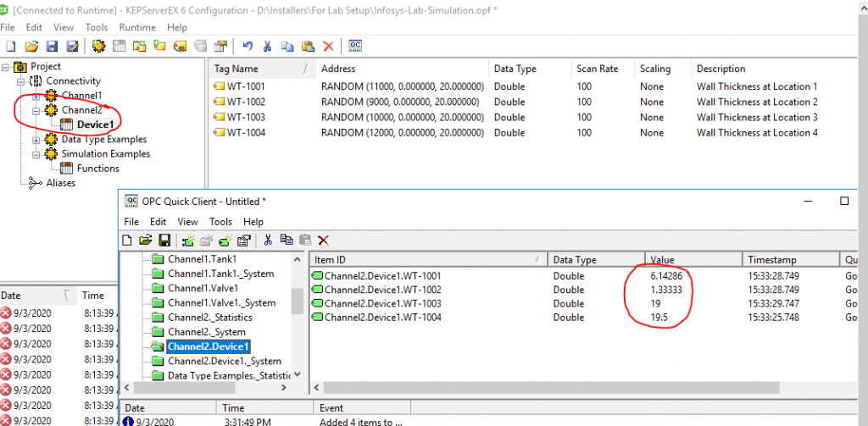The image size is (868, 426).
Task: Click Duplicate Tag icon in KEPServerEX toolbar
Action: point(200,47)
